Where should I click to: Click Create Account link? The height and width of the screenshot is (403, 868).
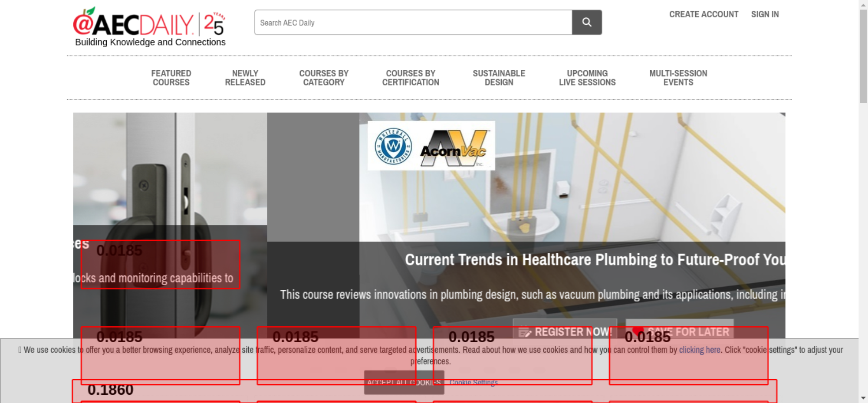(x=704, y=14)
